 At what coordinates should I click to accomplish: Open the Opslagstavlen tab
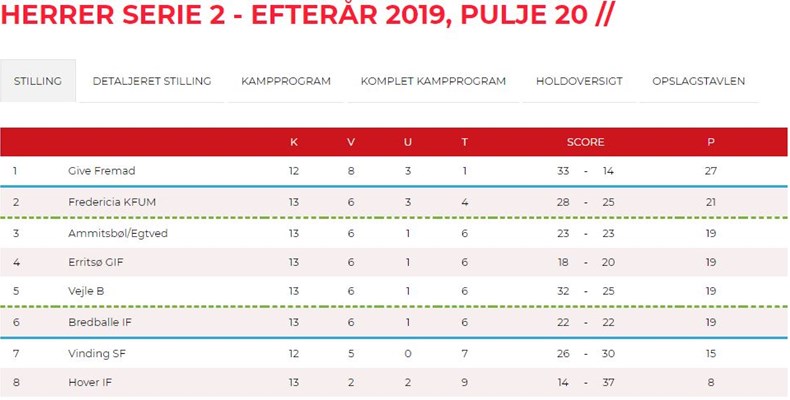(698, 81)
